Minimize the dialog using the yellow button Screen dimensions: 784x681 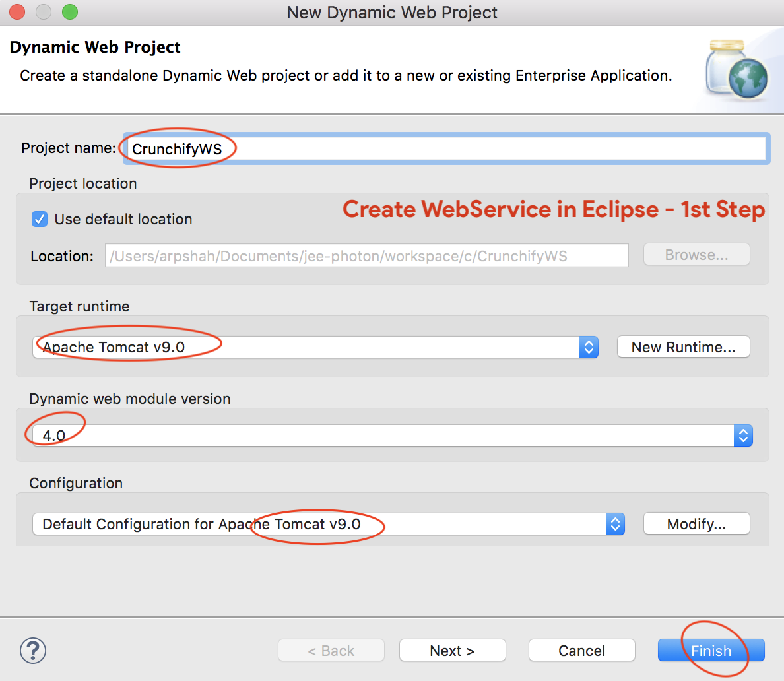point(44,12)
